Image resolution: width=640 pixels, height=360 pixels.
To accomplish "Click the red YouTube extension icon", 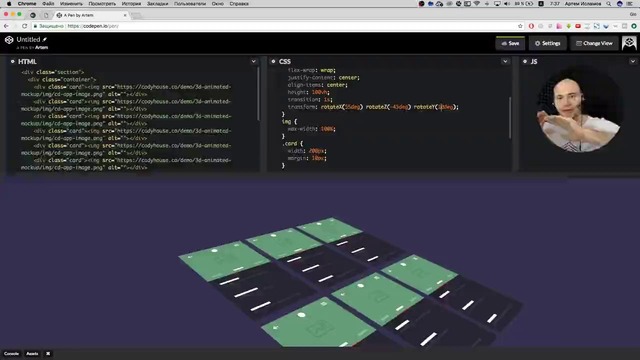I will point(578,26).
